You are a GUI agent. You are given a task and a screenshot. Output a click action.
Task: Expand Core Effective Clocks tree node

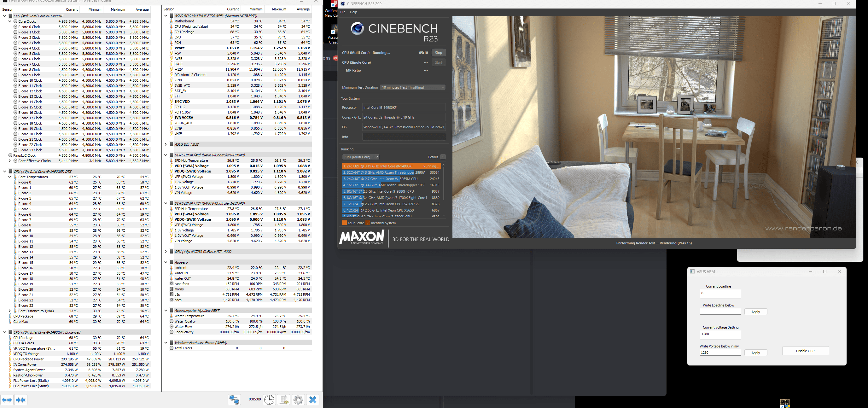10,161
